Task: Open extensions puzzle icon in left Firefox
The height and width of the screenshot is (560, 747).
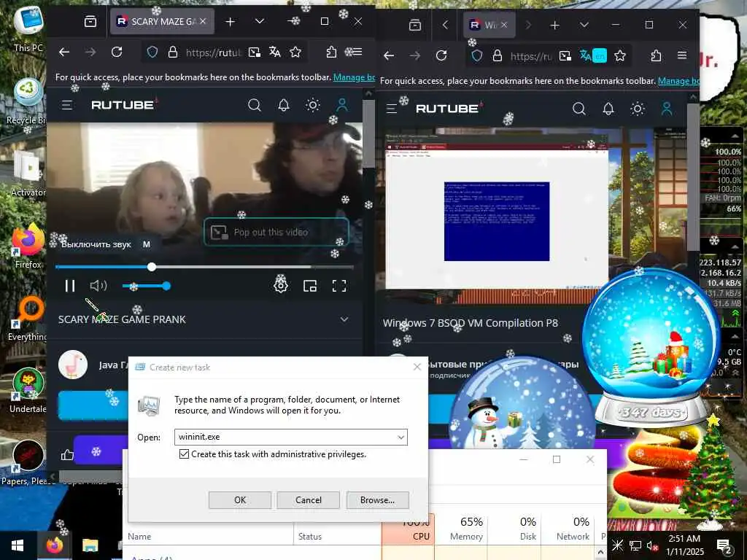Action: coord(332,52)
